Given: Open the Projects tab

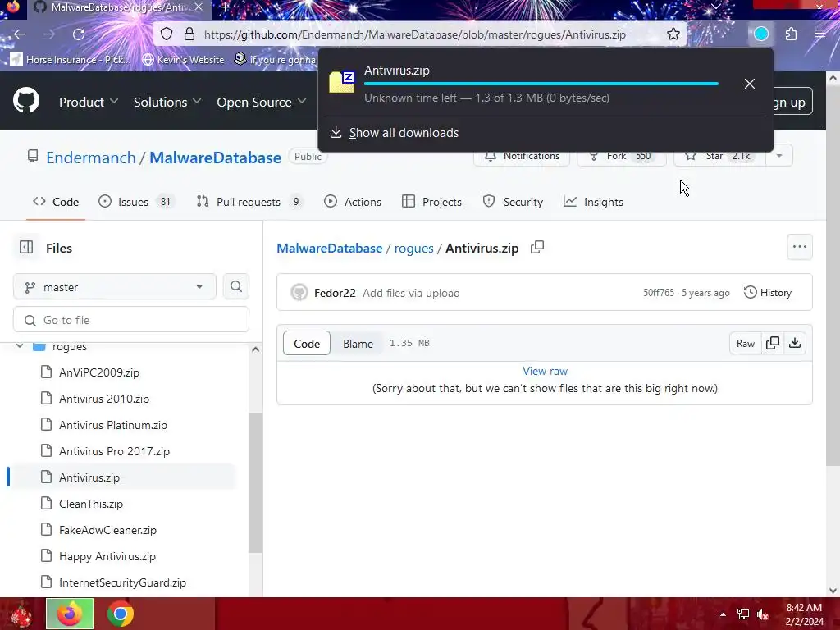Looking at the screenshot, I should 431,202.
